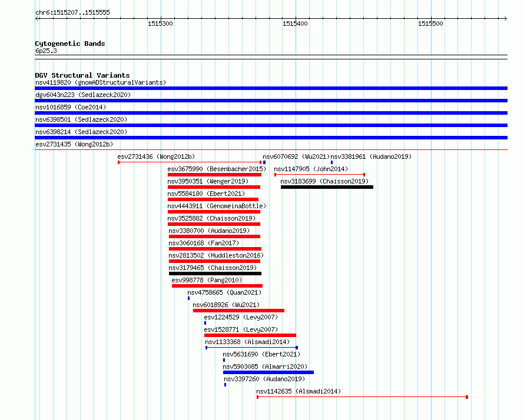
Task: Click the blue bar for nsv5903085 (Almarri2020)
Action: point(268,372)
